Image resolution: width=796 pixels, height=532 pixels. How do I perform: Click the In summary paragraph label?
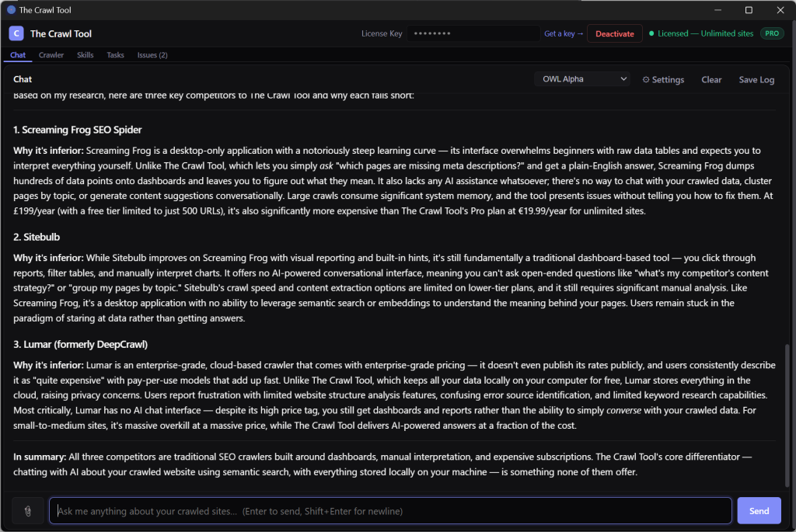pos(40,457)
